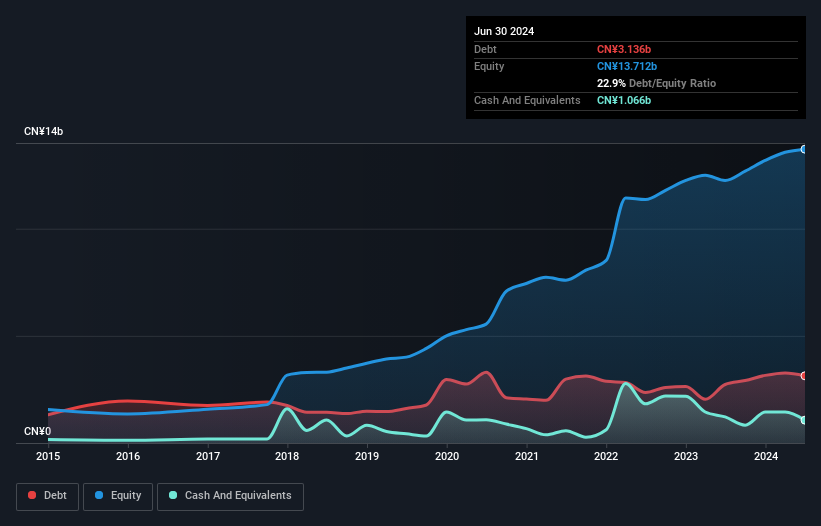Click the 2019 x-axis label
821x526 pixels.
click(367, 456)
